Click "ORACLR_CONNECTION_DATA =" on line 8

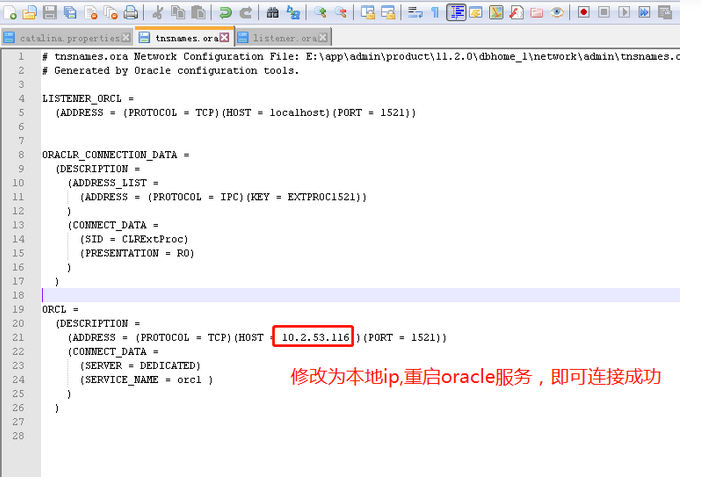(x=115, y=155)
